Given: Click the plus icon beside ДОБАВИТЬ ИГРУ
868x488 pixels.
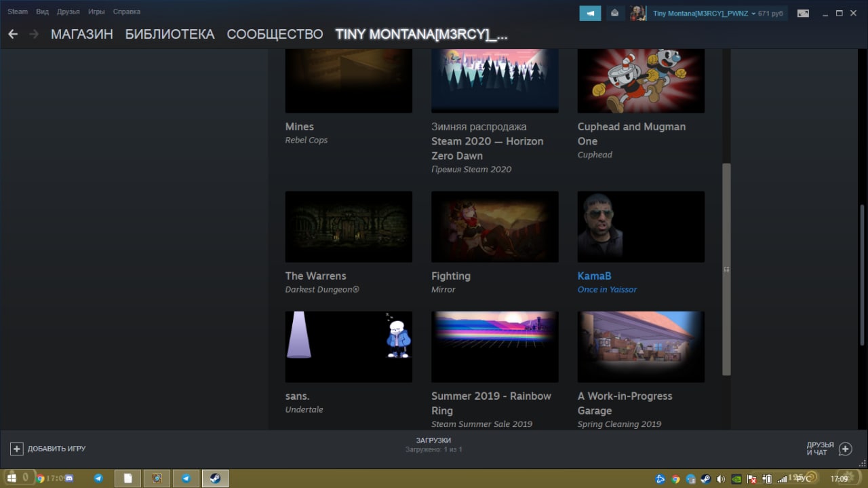Looking at the screenshot, I should click(17, 449).
